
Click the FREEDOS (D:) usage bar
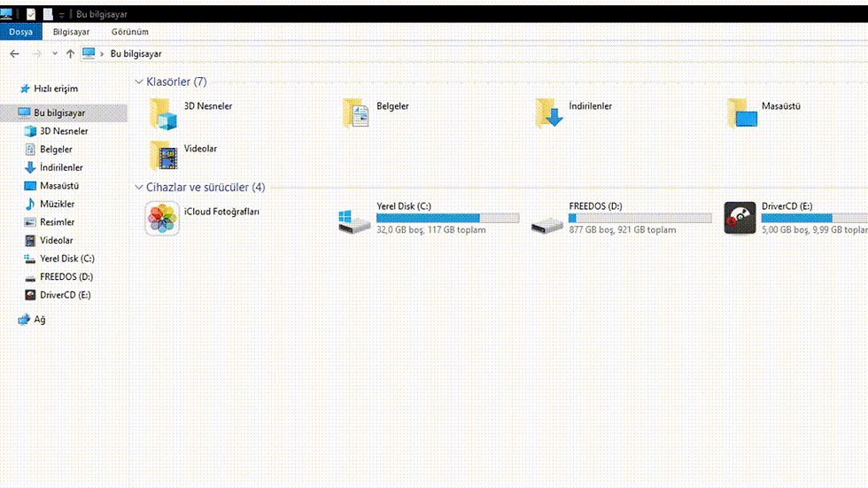(639, 218)
